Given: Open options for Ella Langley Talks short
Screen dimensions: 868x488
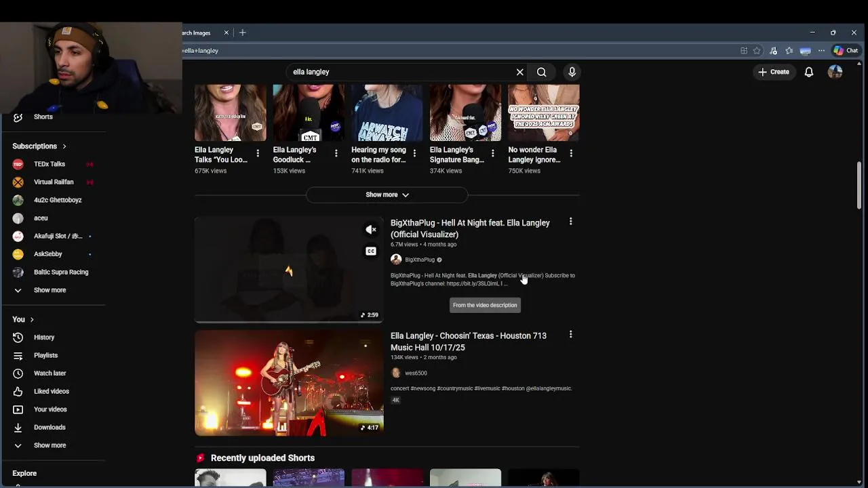Looking at the screenshot, I should click(x=258, y=154).
